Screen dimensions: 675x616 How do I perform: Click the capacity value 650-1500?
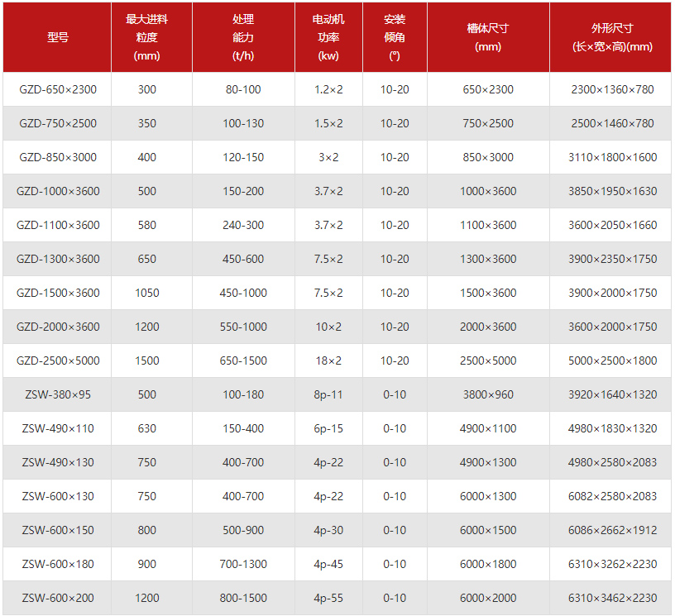(243, 361)
